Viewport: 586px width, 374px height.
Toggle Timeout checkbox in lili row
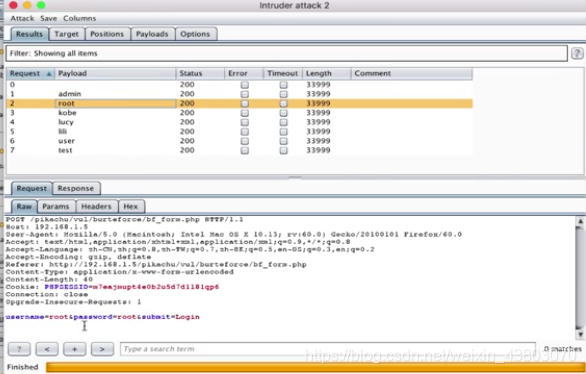coord(284,132)
